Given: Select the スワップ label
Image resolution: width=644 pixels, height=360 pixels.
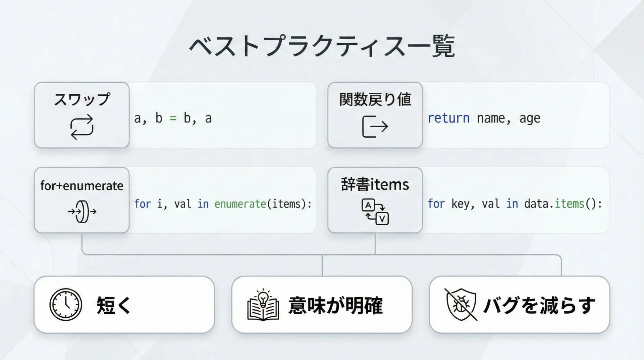Looking at the screenshot, I should coord(82,99).
